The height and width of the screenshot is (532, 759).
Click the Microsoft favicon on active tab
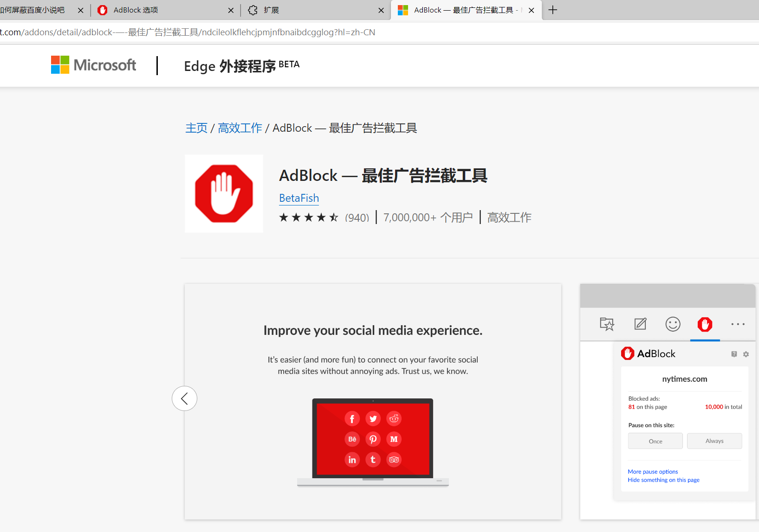click(x=403, y=10)
